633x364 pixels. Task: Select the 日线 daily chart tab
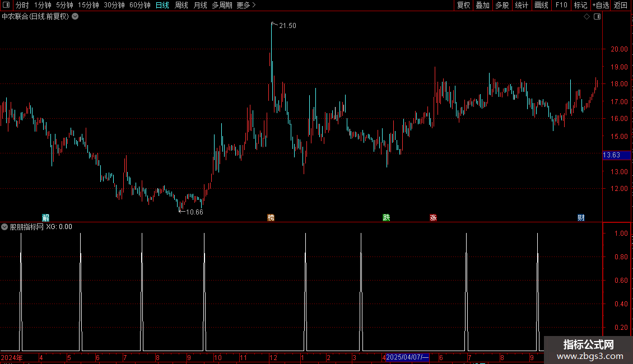tap(162, 5)
